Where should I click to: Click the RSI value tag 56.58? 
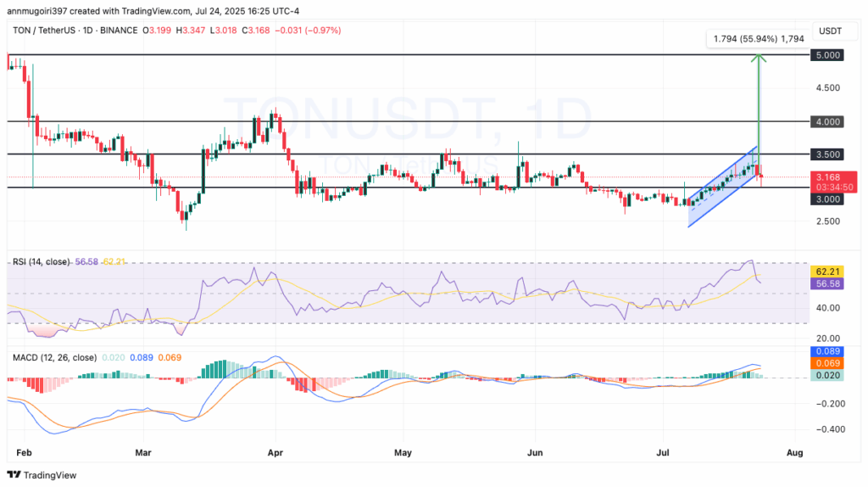pyautogui.click(x=827, y=283)
